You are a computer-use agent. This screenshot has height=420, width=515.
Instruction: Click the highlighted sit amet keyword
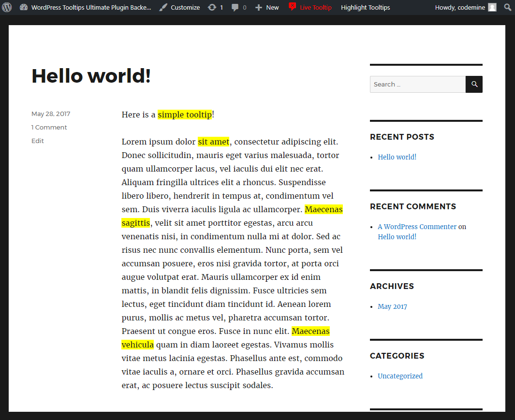point(213,142)
